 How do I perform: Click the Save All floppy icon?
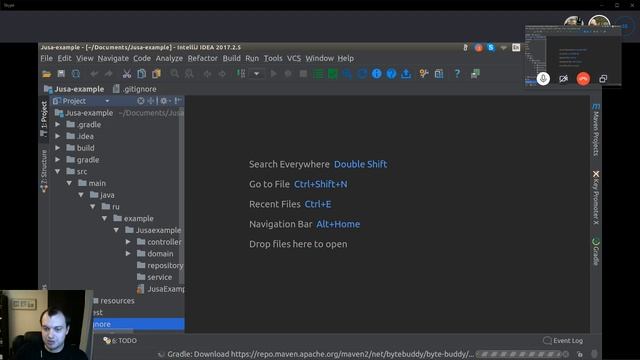click(x=61, y=73)
